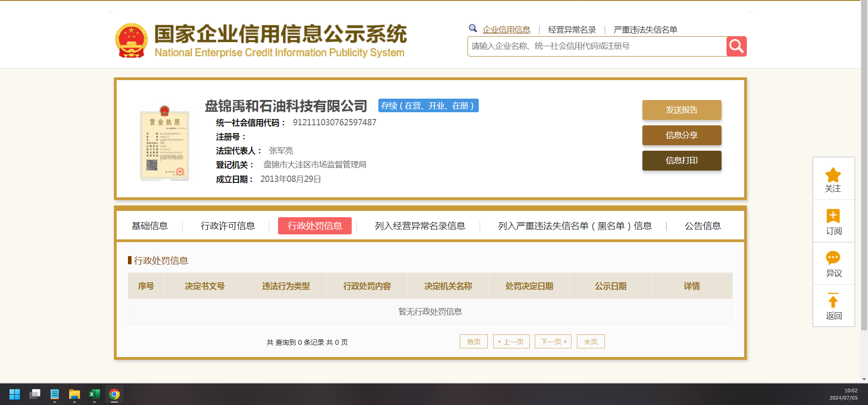Go to 下一页 next page
The width and height of the screenshot is (868, 405).
[x=553, y=342]
